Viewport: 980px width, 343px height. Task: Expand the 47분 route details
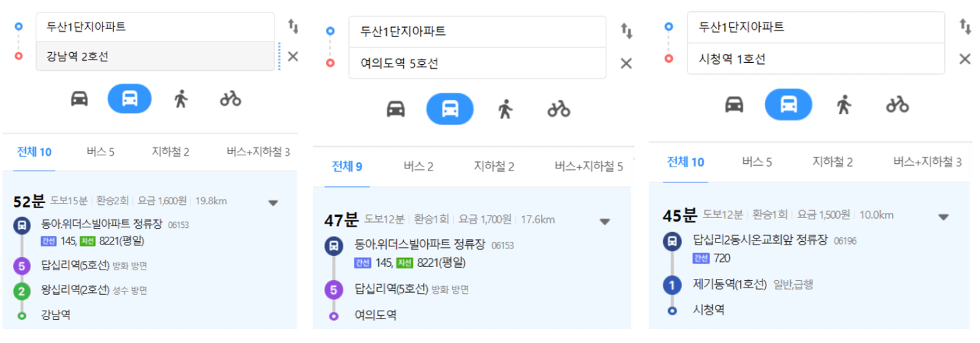pyautogui.click(x=604, y=222)
